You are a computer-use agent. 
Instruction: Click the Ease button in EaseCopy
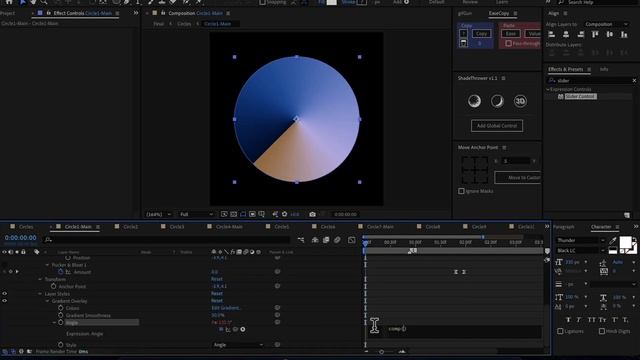click(x=511, y=33)
